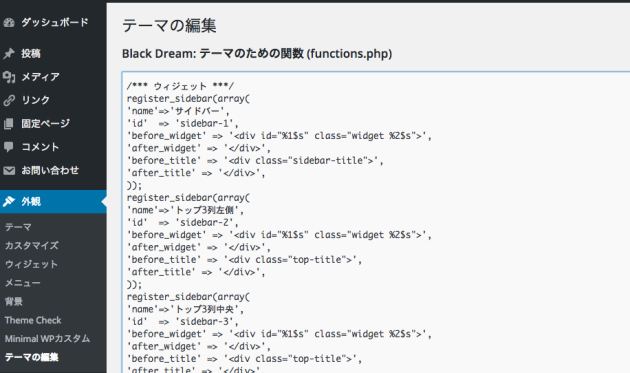Click the 'id' => 'sidebar-2' code line
Image resolution: width=630 pixels, height=373 pixels.
(x=182, y=223)
